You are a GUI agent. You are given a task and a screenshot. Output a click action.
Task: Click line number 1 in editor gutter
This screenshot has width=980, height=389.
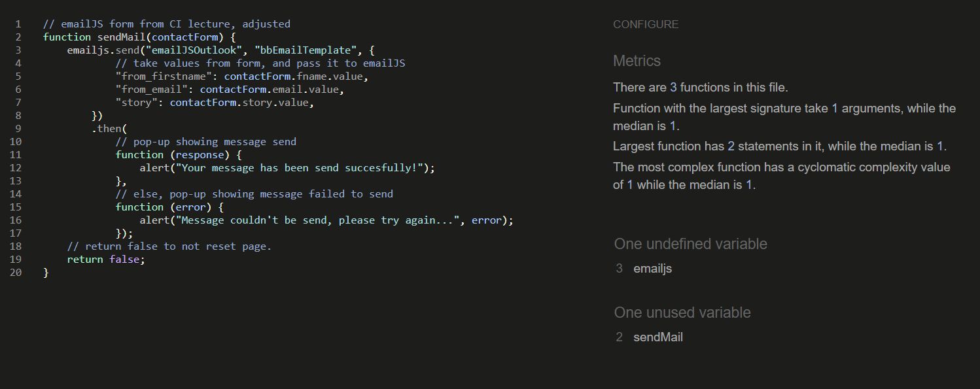[18, 24]
